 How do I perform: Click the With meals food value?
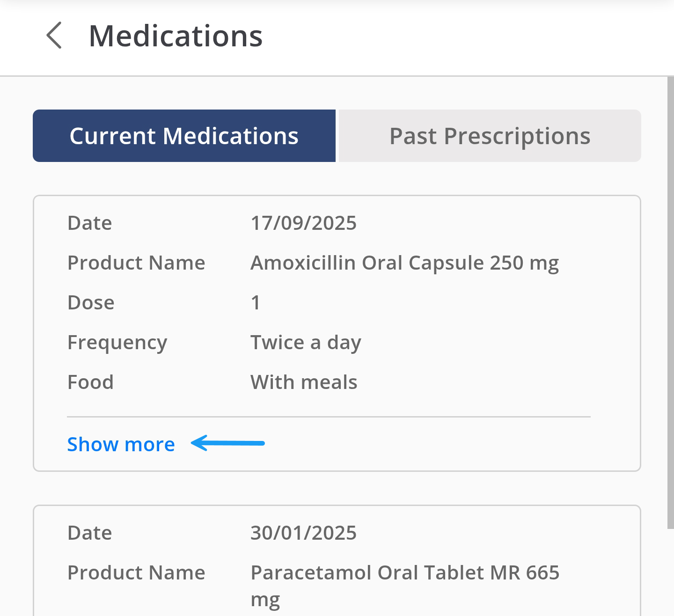[304, 382]
